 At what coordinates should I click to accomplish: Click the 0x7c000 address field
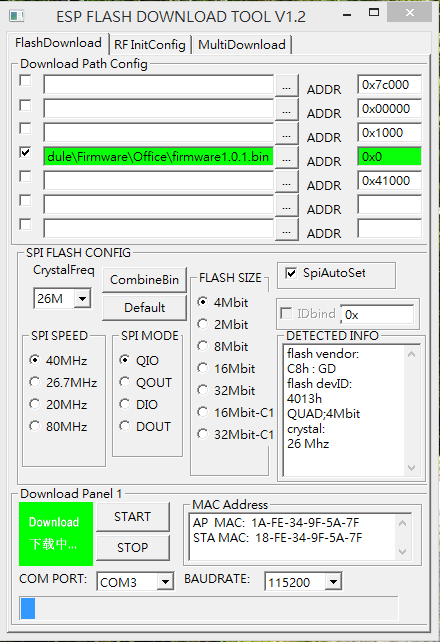coord(389,85)
